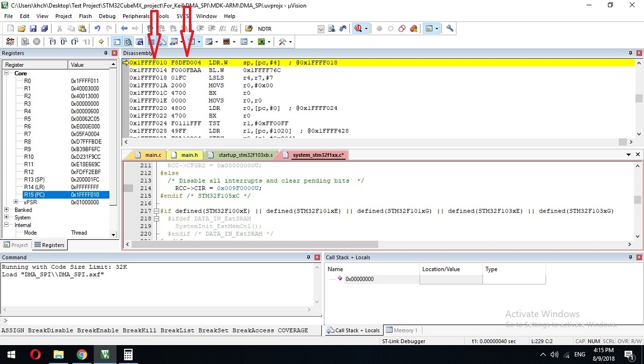Open the Memory 1 panel tab

(402, 330)
